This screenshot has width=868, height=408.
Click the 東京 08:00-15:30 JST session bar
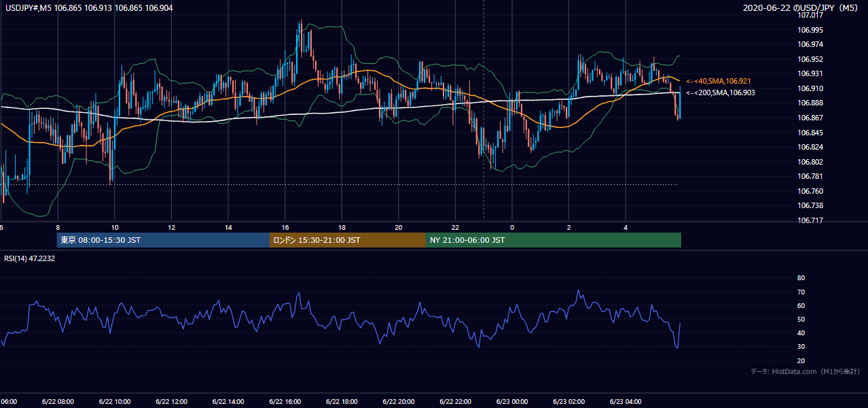(x=163, y=240)
